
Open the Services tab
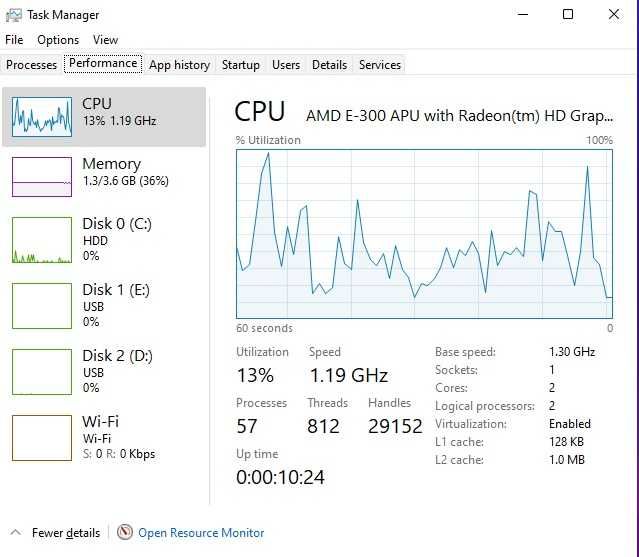tap(380, 65)
